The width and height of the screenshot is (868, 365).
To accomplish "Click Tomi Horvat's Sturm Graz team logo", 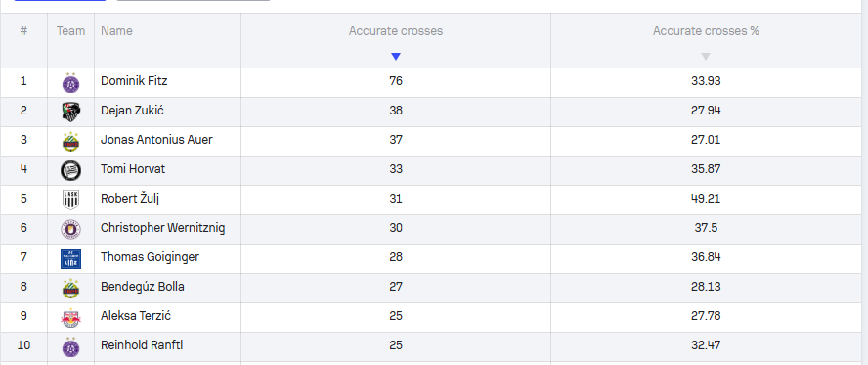I will click(x=70, y=170).
